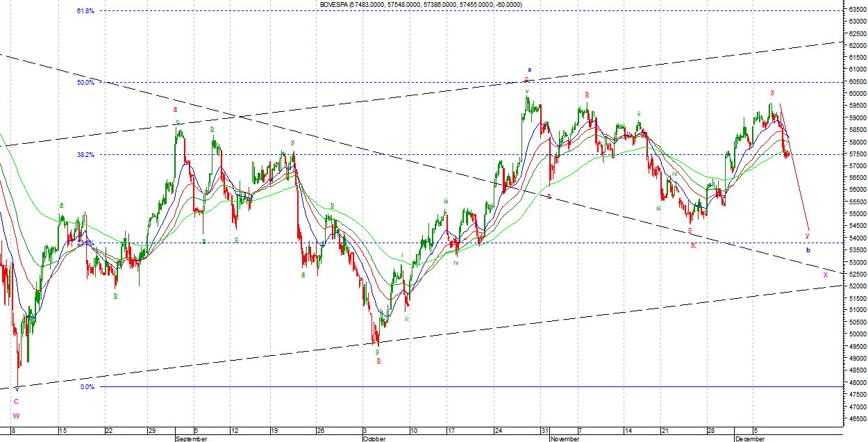Click the 0.0% Fibonacci base label
868x442 pixels.
click(x=87, y=387)
